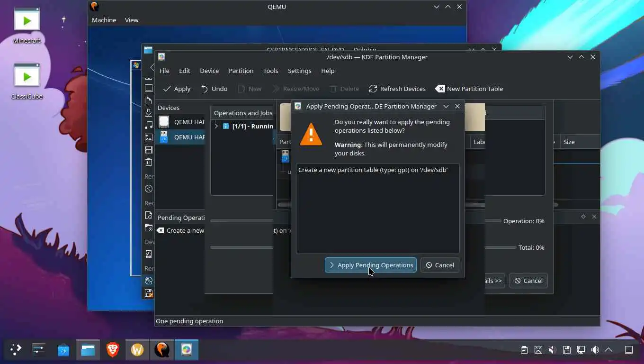Open the Machine menu in QEMU window

(x=104, y=20)
